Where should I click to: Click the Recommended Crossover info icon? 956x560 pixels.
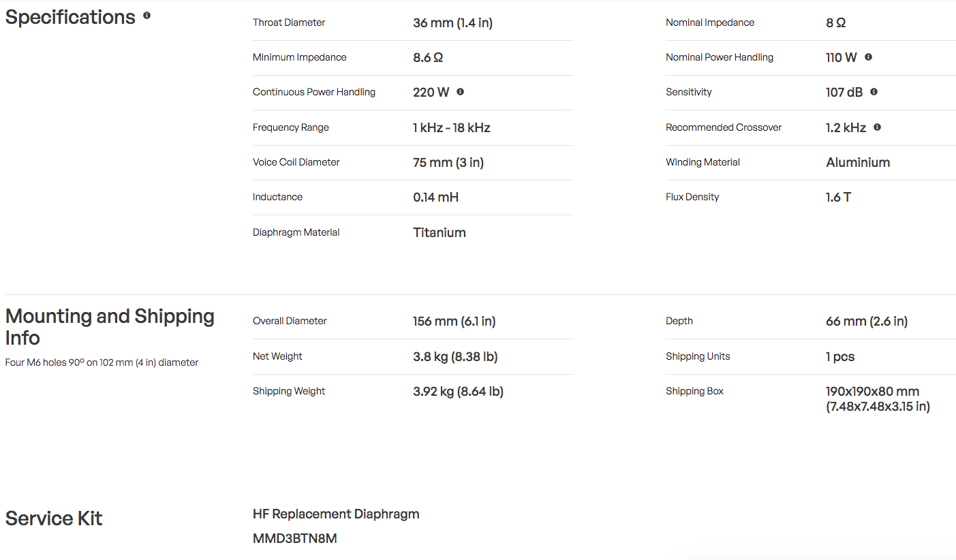click(x=877, y=127)
